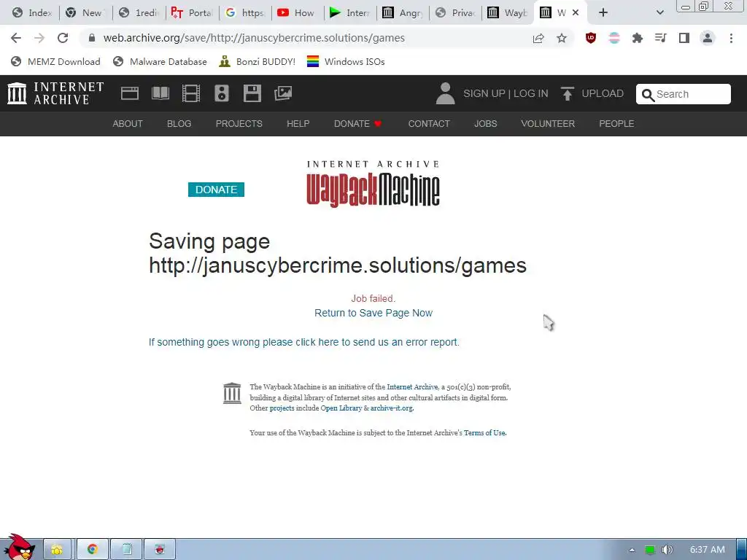Open the DONATE menu item with heart

(x=357, y=124)
